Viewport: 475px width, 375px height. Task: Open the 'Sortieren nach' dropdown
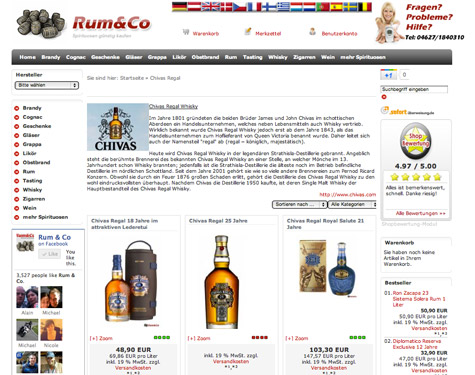point(300,204)
